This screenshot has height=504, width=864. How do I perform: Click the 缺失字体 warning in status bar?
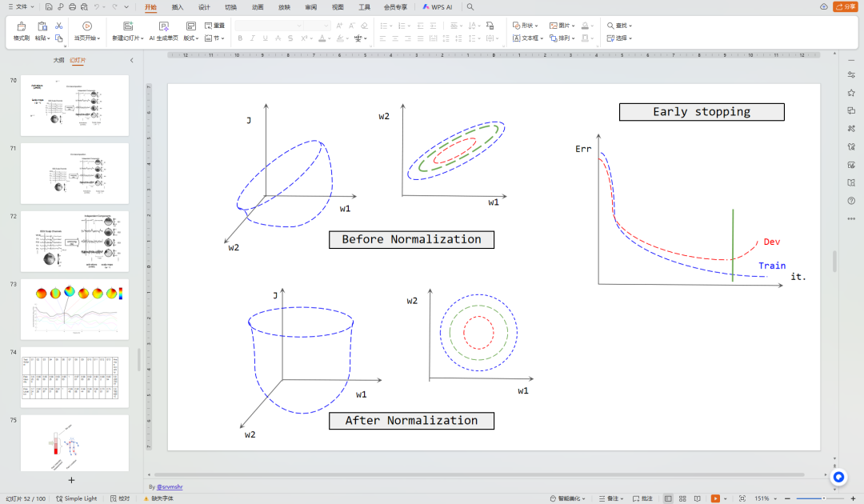click(x=158, y=498)
